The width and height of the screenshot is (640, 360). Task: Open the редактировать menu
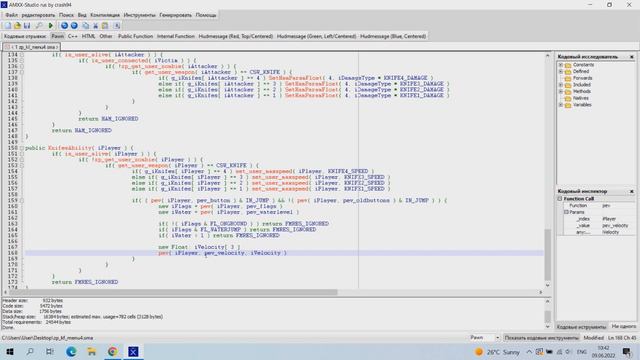(x=38, y=15)
